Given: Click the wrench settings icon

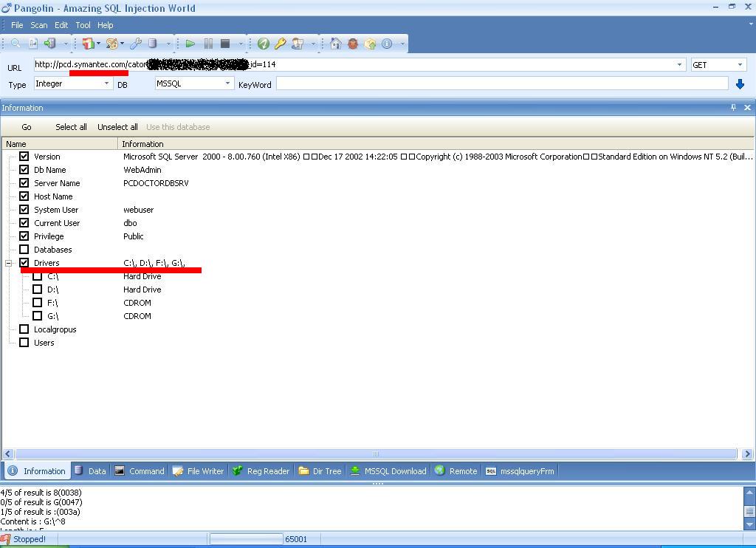Looking at the screenshot, I should tap(136, 44).
